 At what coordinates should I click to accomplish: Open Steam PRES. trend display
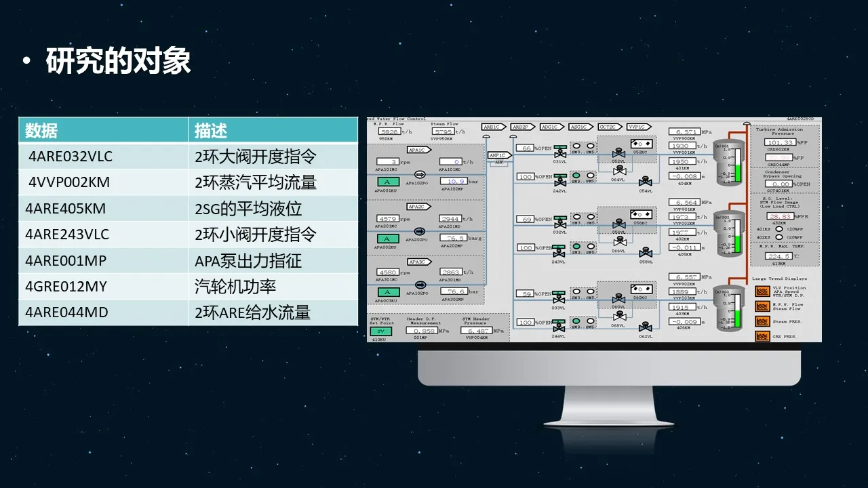[762, 321]
